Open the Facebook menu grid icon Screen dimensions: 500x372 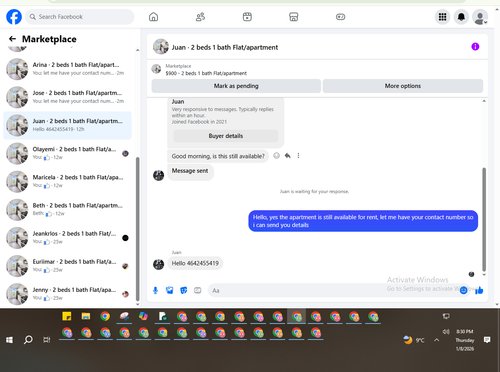442,17
